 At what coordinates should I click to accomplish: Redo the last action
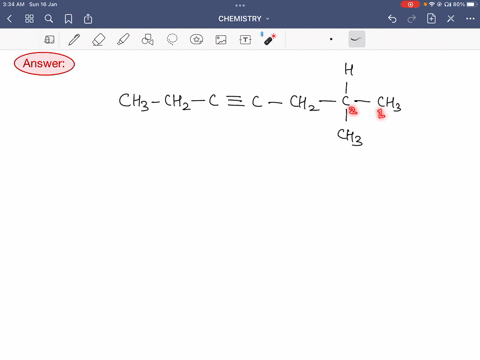(x=412, y=19)
